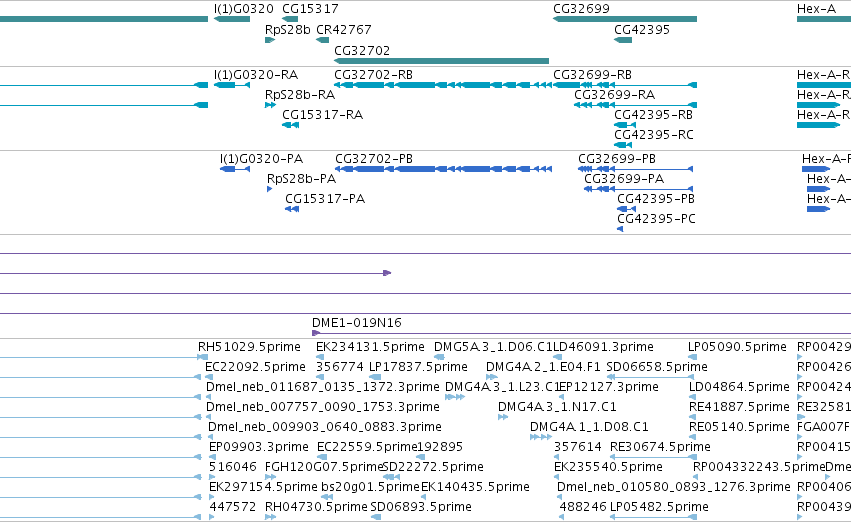Select EST LP17837.5prime label
This screenshot has height=522, width=851.
418,367
